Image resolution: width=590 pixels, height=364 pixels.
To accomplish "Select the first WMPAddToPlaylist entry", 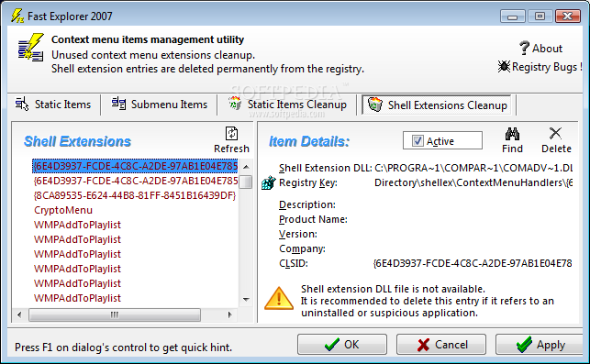I will [77, 225].
